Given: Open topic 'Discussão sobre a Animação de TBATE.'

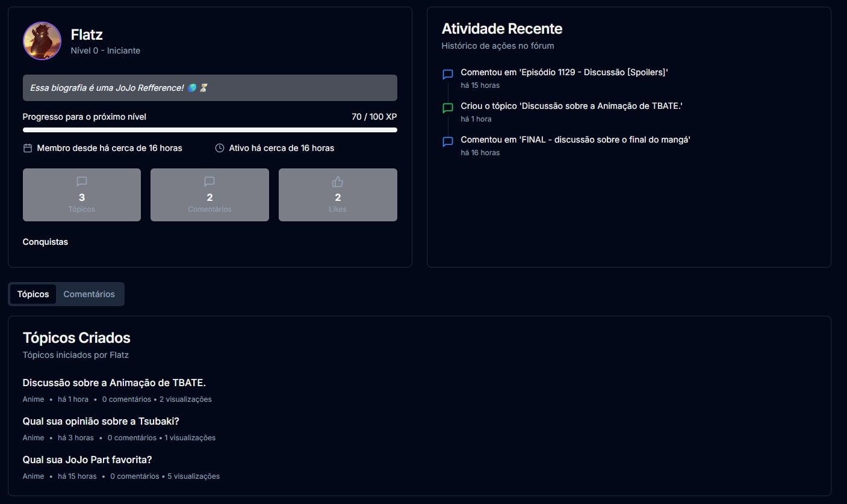Looking at the screenshot, I should pos(114,383).
